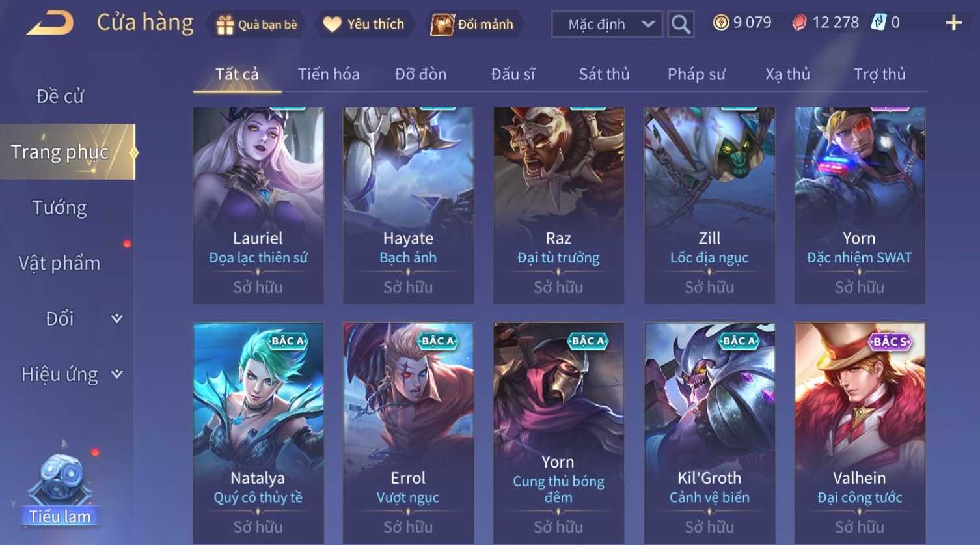Switch to the Sát thủ tab
This screenshot has width=980, height=545.
pyautogui.click(x=604, y=74)
